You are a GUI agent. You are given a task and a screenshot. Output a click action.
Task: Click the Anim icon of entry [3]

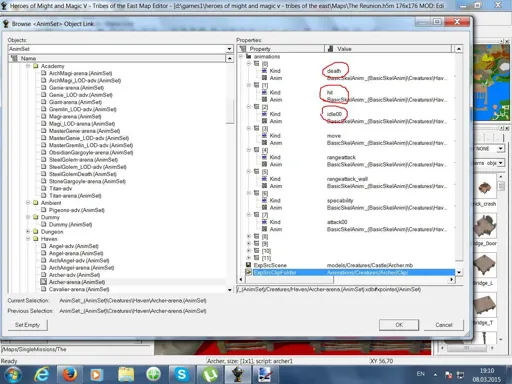(264, 143)
